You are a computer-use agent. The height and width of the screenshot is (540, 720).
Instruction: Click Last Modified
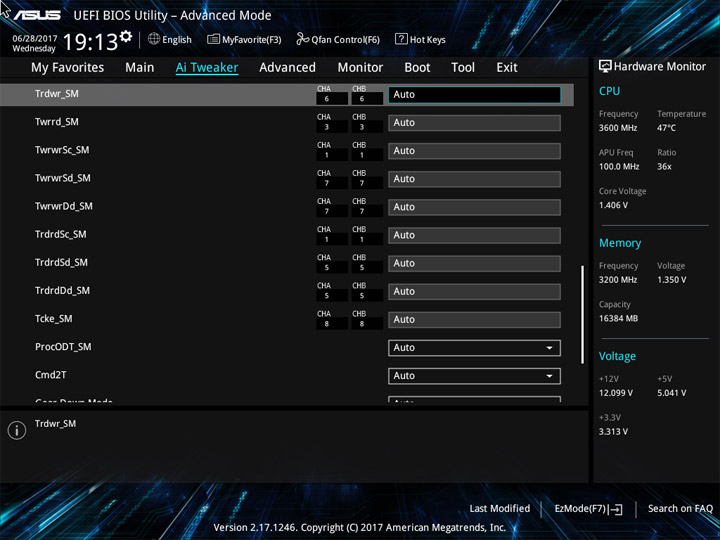point(500,508)
